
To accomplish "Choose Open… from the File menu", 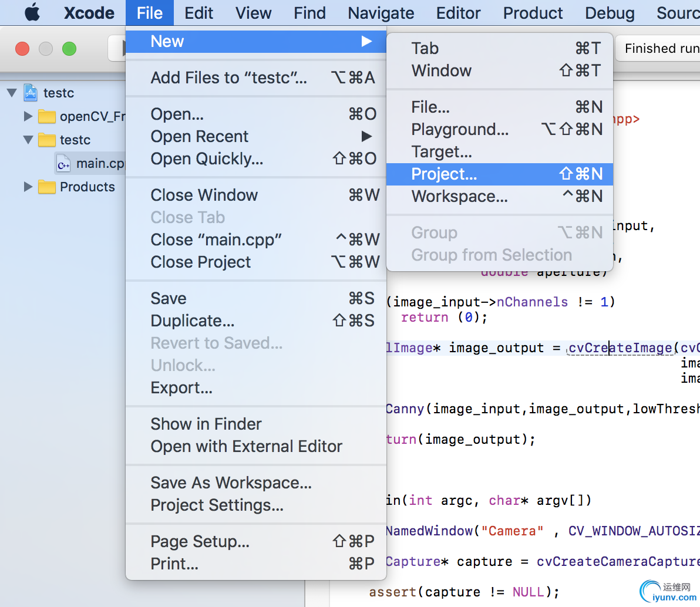I will click(x=256, y=114).
